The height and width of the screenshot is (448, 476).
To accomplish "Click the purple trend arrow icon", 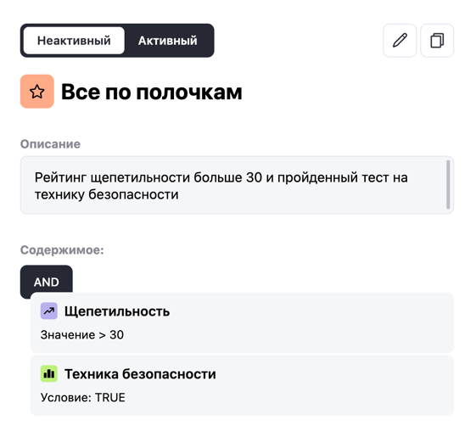I will [x=49, y=311].
